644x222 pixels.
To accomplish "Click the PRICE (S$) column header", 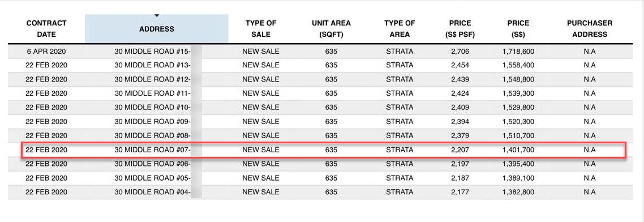I will click(518, 29).
